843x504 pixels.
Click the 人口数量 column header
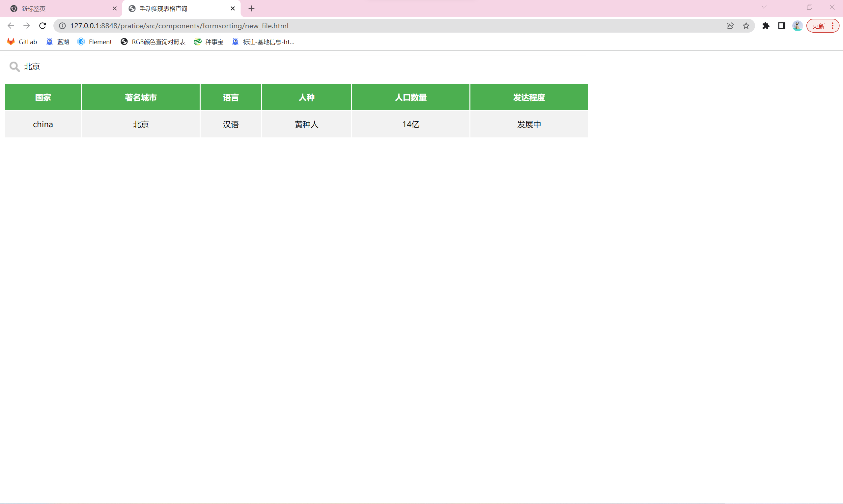click(x=411, y=98)
